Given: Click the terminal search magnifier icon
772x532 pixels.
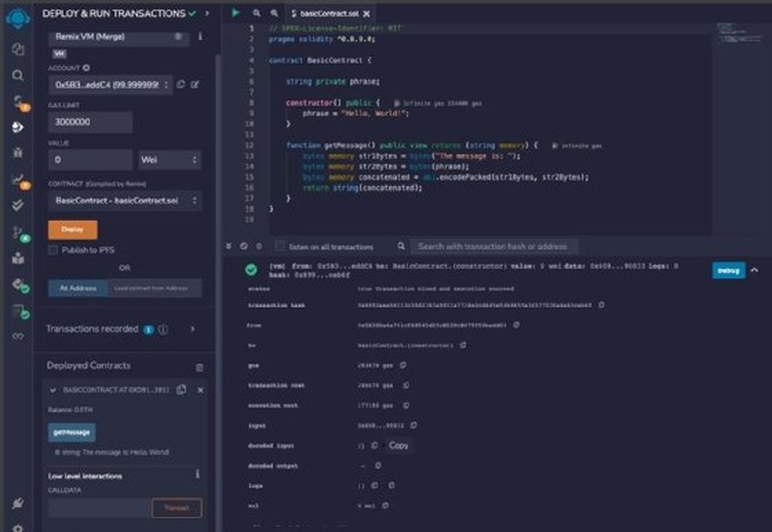Looking at the screenshot, I should pyautogui.click(x=401, y=246).
